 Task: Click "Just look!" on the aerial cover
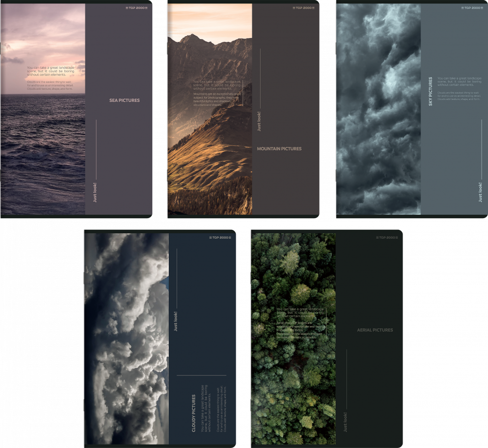(345, 422)
